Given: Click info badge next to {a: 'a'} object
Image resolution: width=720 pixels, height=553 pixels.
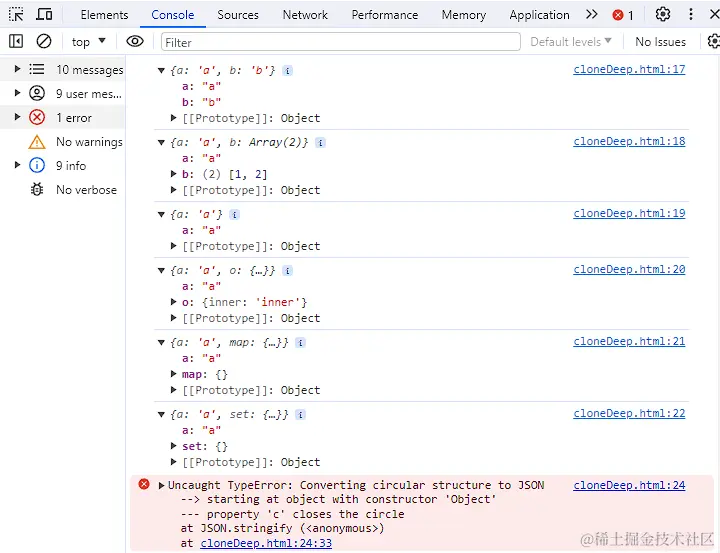Looking at the screenshot, I should click(x=234, y=214).
